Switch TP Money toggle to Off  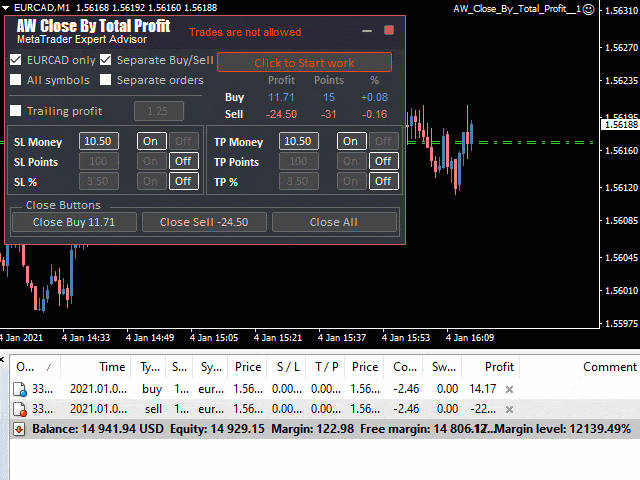(384, 141)
